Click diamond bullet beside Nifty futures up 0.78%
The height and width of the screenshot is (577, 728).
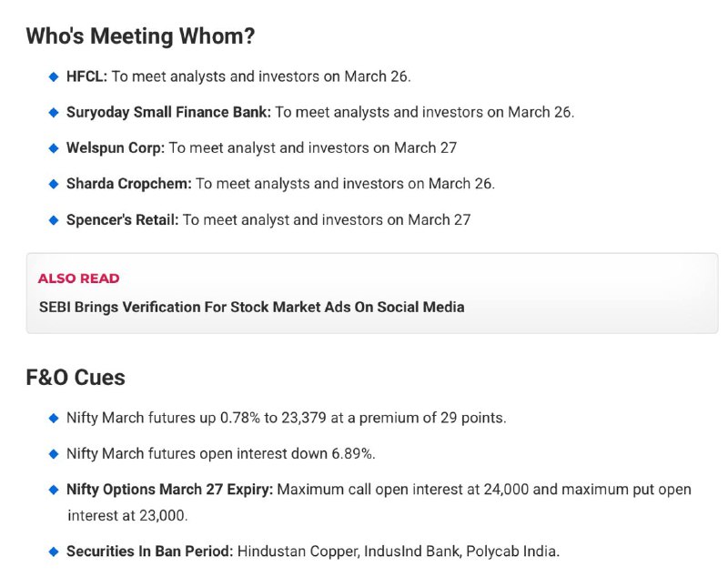pyautogui.click(x=54, y=419)
